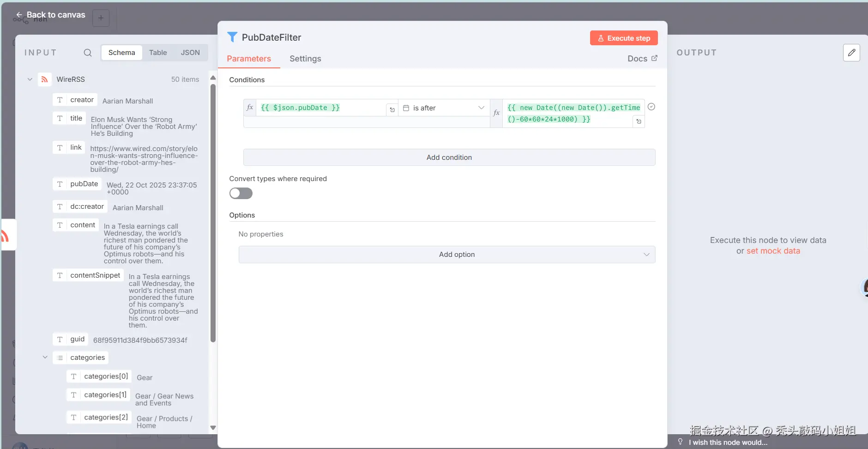Click the PubDateFilter node title
The image size is (868, 449).
coord(271,37)
